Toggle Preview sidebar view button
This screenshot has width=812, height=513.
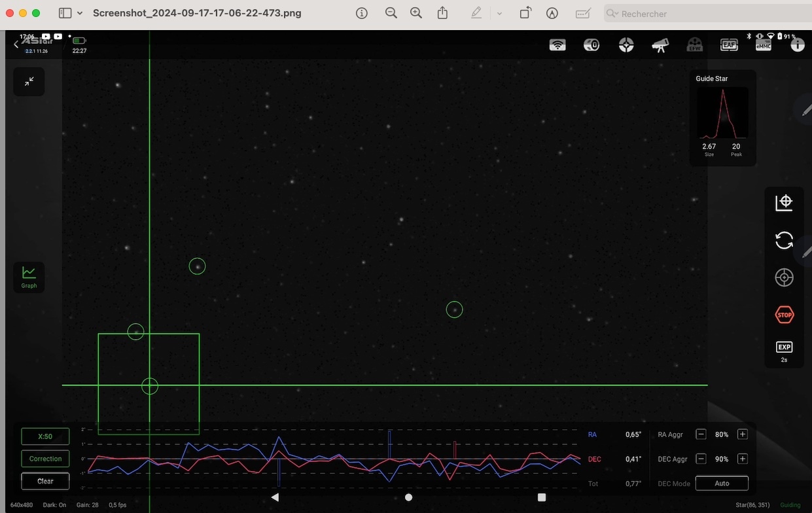pyautogui.click(x=65, y=13)
